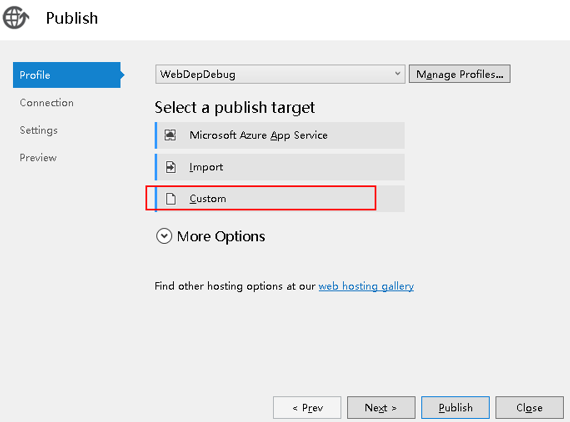The image size is (570, 422).
Task: Go to the Connection step
Action: 47,103
